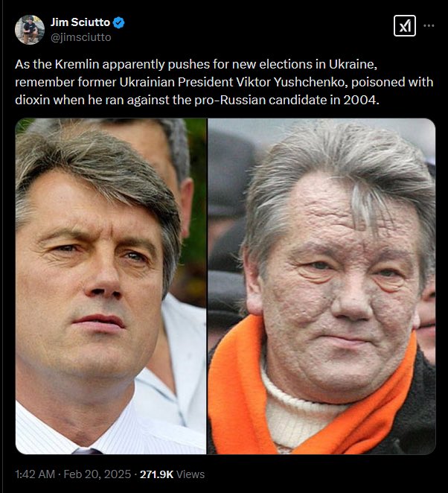Click the word dioxin in the tweet
The image size is (448, 493).
pos(33,100)
